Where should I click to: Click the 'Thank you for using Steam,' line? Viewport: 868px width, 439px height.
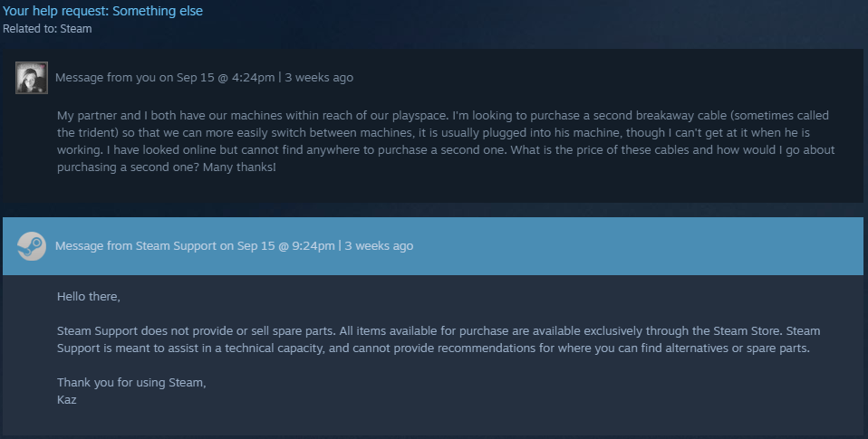131,383
